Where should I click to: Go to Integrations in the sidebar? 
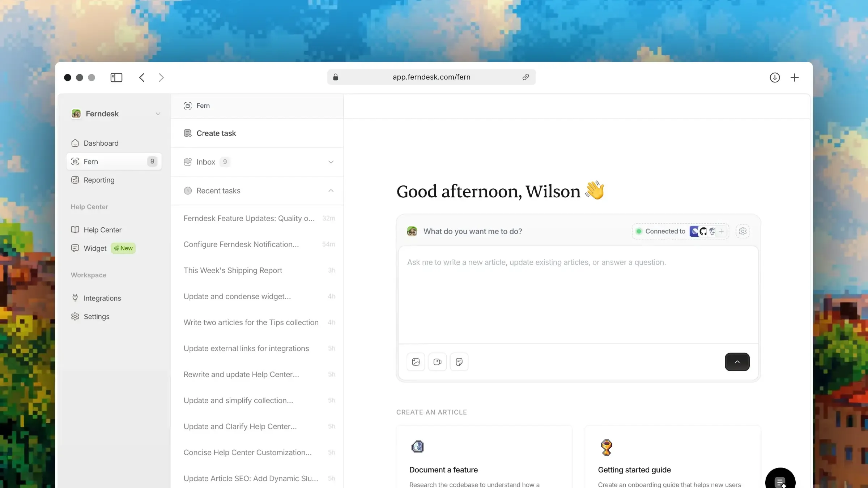pos(102,298)
